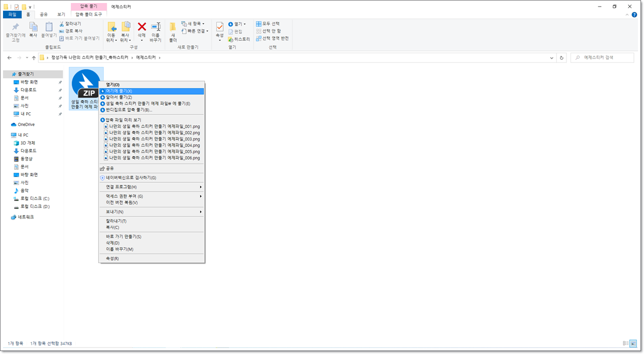
Task: Switch to the 보기 ribbon tab
Action: [x=61, y=15]
